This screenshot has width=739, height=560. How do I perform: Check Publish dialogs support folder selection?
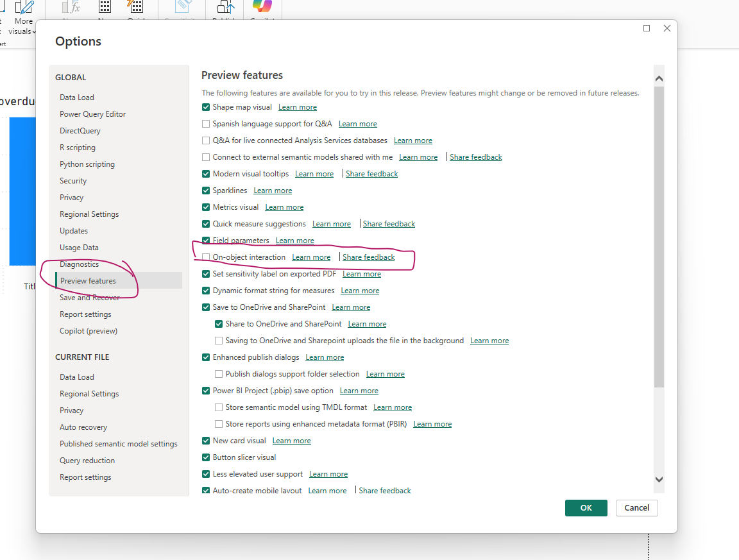point(219,374)
